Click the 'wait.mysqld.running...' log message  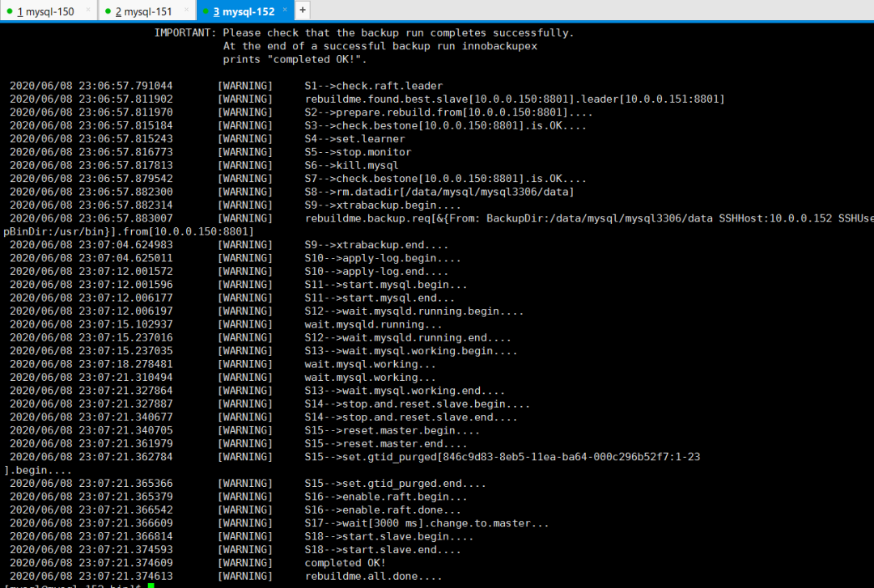pos(373,324)
